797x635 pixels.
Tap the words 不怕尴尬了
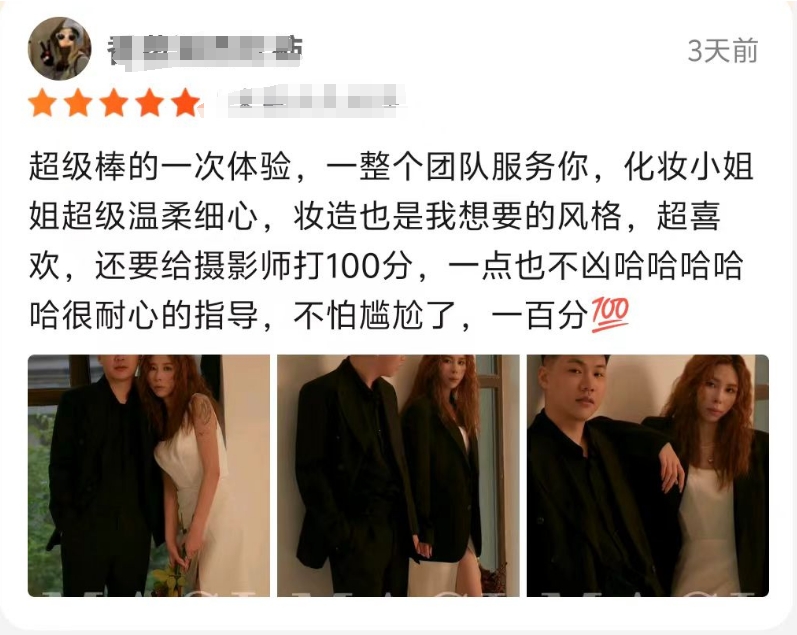pos(375,315)
